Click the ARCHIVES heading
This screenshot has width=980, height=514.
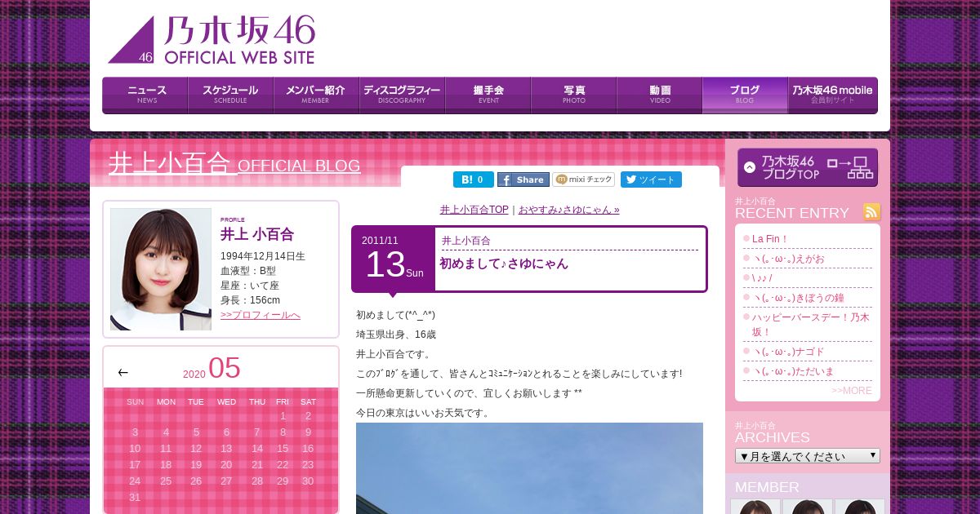[773, 437]
